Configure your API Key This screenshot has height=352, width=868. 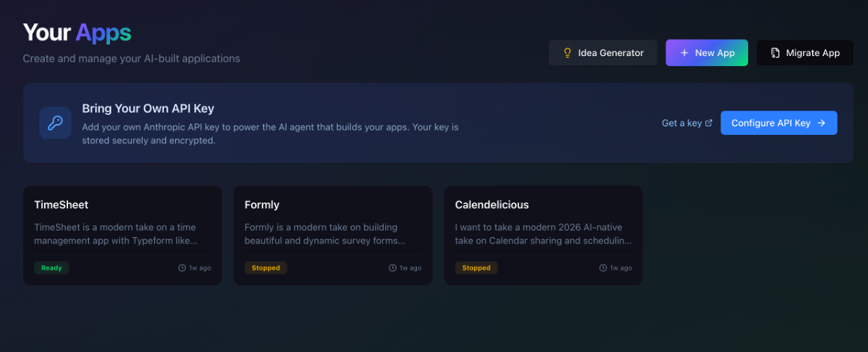[779, 123]
